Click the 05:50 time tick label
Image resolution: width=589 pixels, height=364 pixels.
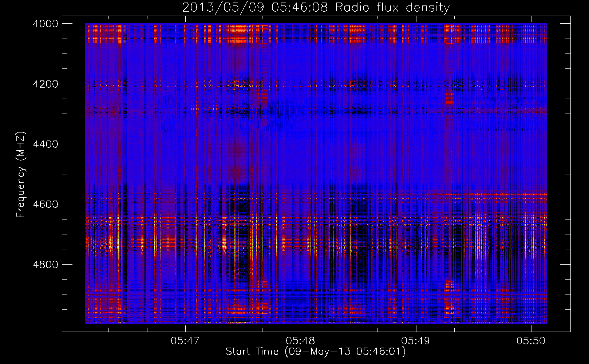(531, 341)
